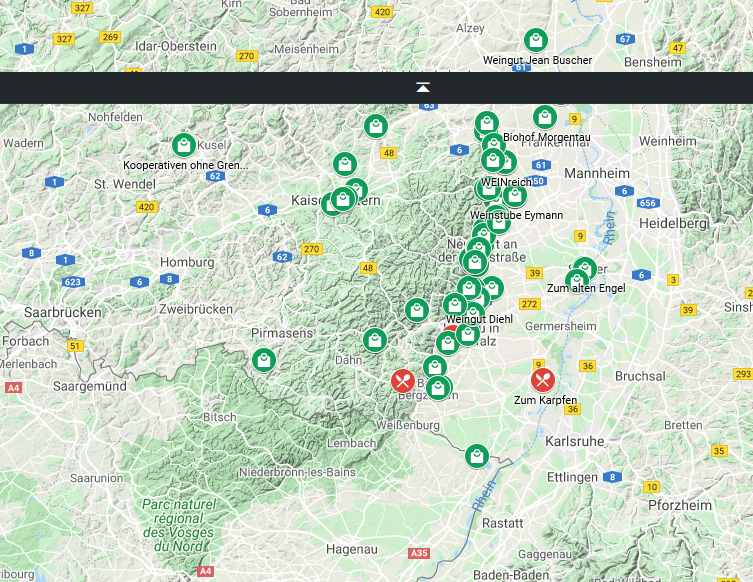Click the green shop marker above Dahn
This screenshot has height=582, width=753.
pyautogui.click(x=375, y=340)
